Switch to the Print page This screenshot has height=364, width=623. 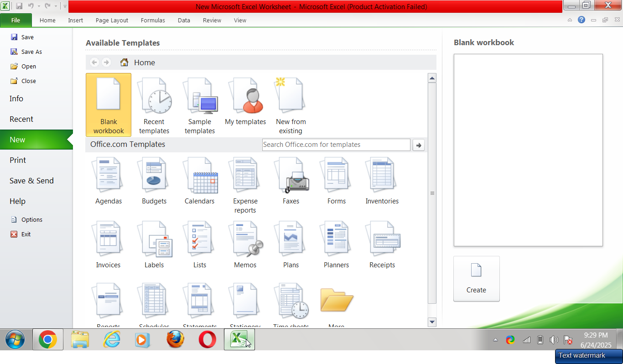point(36,160)
